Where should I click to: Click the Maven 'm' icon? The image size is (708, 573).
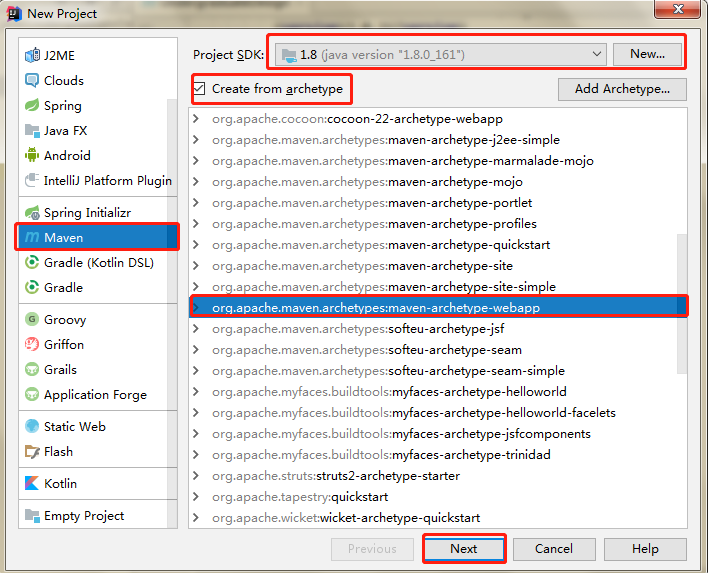(32, 237)
